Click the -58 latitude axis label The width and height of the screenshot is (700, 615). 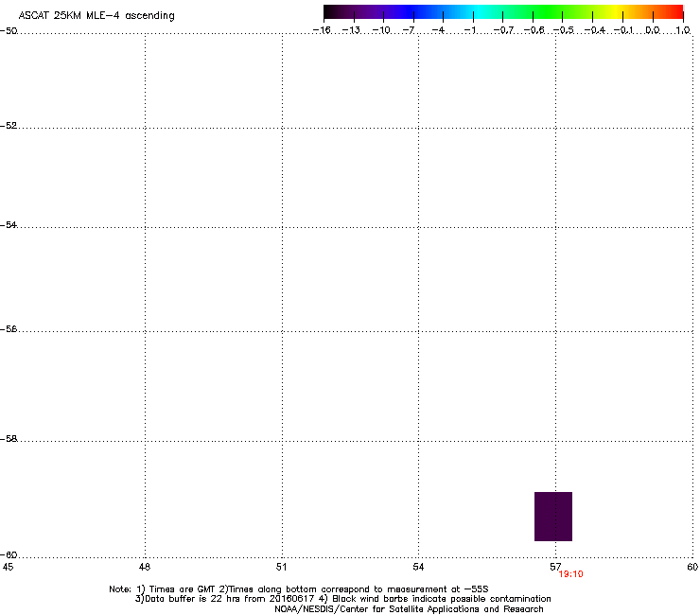[9, 439]
